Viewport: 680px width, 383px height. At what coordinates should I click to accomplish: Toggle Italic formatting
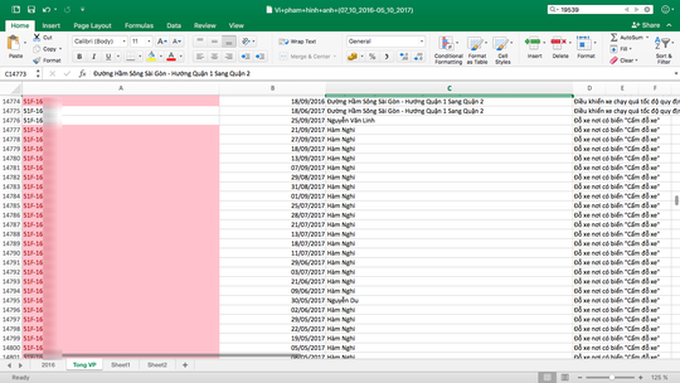94,56
